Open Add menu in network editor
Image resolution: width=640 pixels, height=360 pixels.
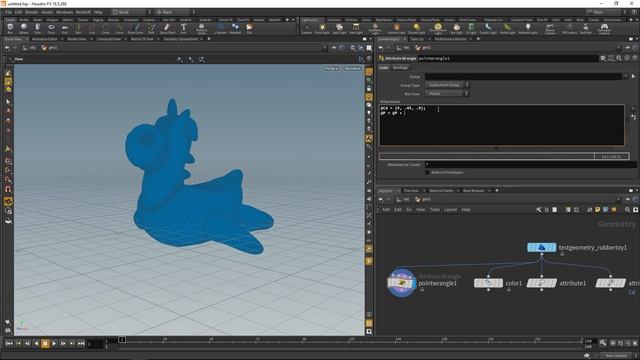(386, 209)
